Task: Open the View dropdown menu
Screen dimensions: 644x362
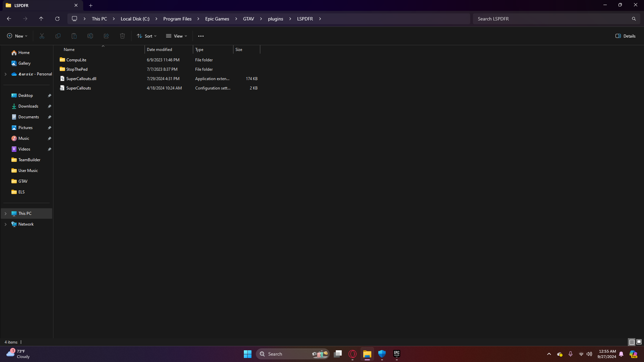Action: coord(176,36)
